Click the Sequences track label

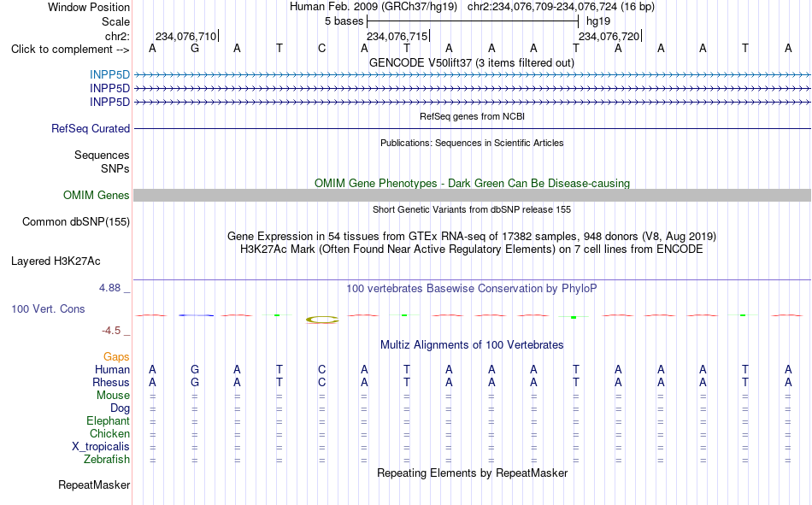coord(102,155)
